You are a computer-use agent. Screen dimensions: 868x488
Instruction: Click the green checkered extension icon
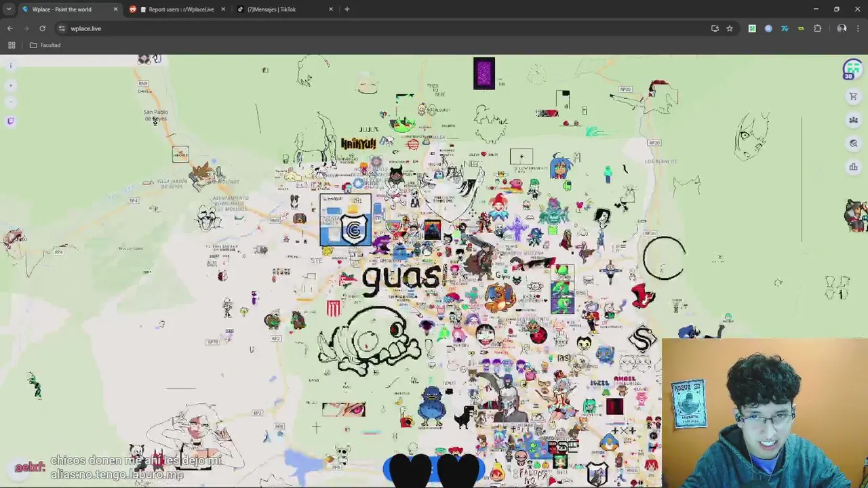[x=752, y=28]
